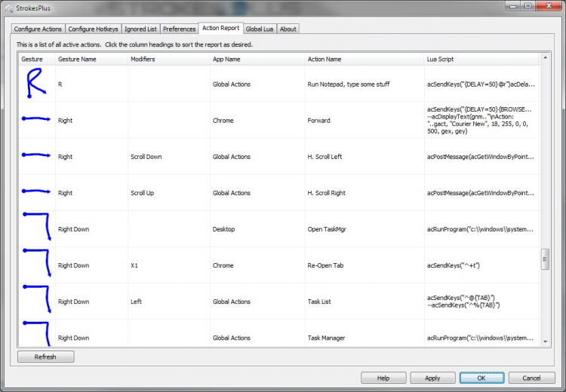Open the Ignored List tab
Screen dimensions: 566x392
click(141, 29)
